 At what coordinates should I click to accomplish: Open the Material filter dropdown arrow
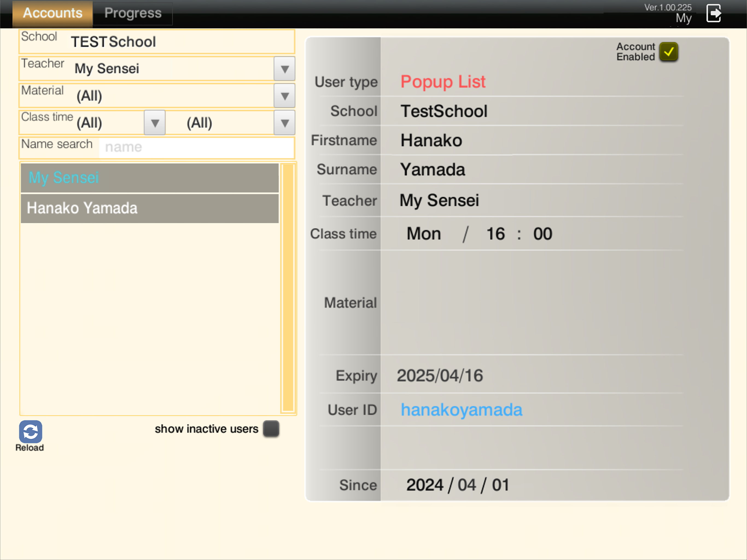pos(284,96)
